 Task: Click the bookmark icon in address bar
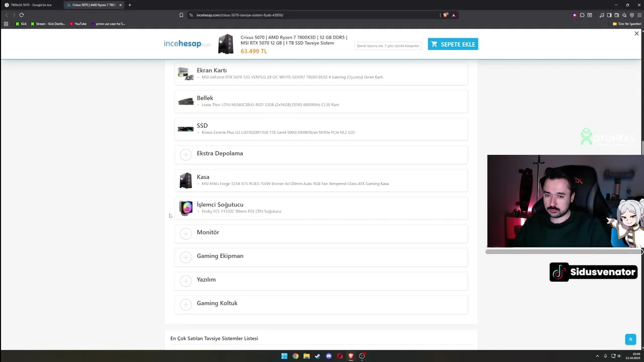181,15
